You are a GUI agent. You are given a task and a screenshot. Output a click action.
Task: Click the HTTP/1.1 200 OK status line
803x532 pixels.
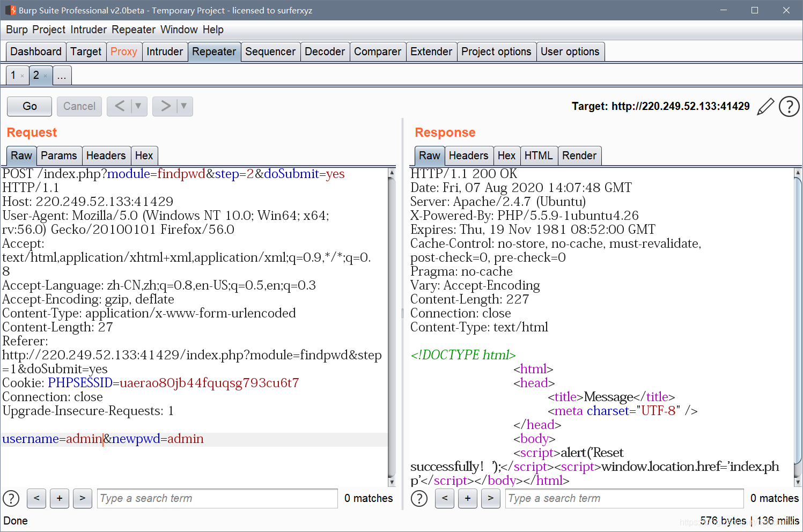coord(463,174)
